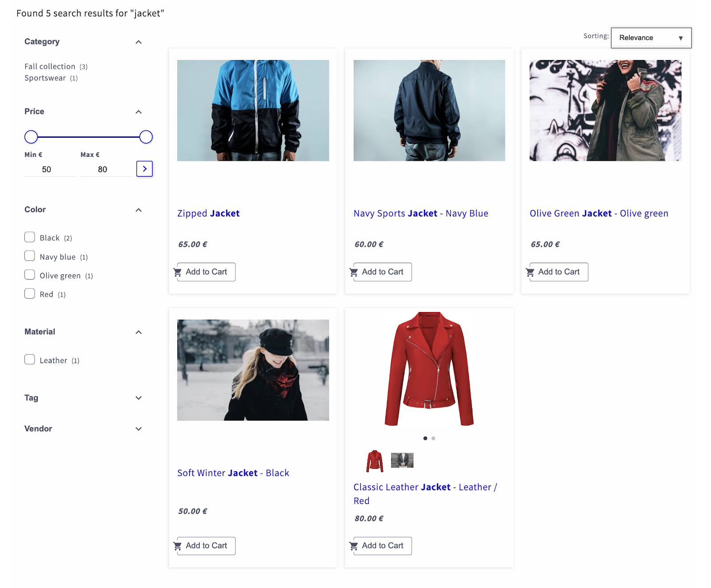Click the Zipped Jacket product image
Screen dimensions: 711x588
[253, 111]
